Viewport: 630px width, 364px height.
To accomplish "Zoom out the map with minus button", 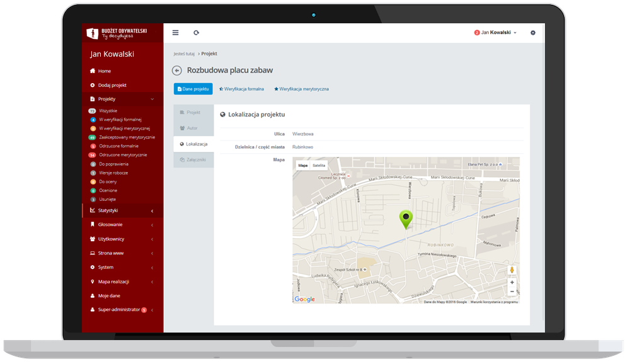I will point(512,292).
